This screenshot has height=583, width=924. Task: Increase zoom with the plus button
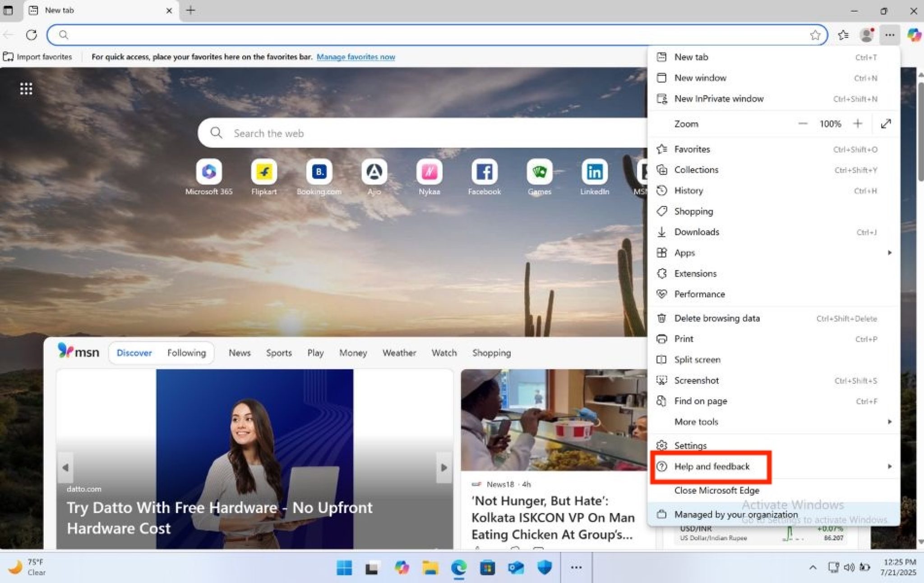858,124
